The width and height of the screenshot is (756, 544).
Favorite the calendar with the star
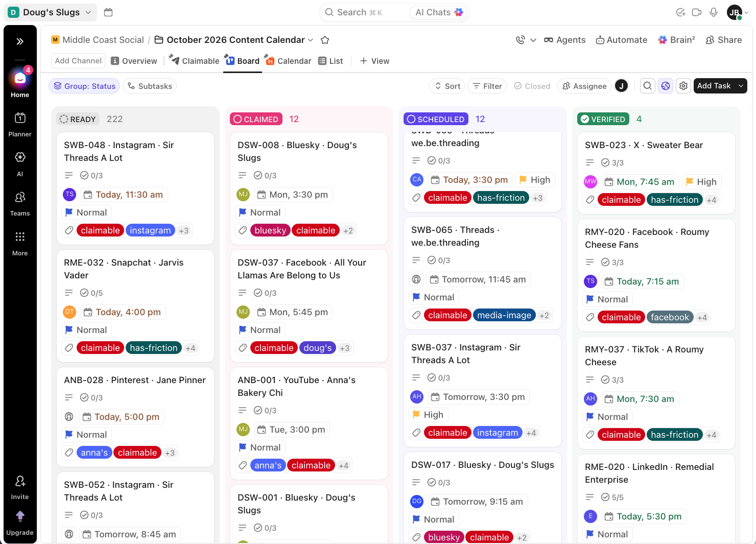(x=325, y=40)
